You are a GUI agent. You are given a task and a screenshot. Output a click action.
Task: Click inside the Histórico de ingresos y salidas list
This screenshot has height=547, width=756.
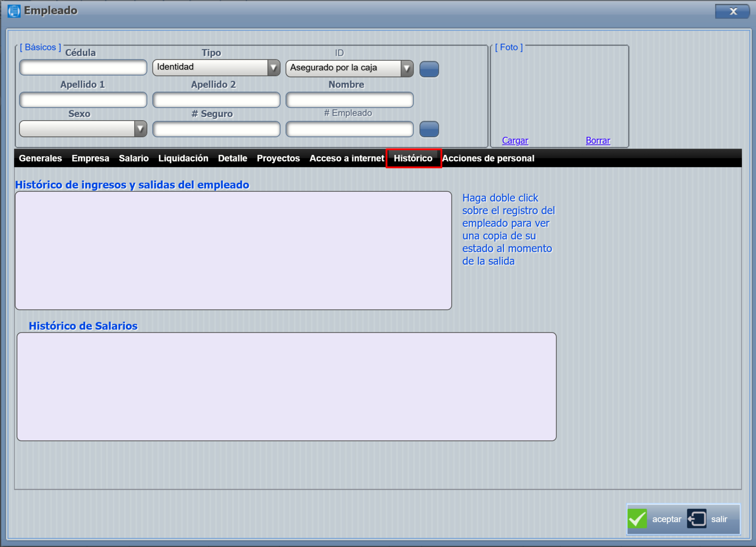point(233,250)
